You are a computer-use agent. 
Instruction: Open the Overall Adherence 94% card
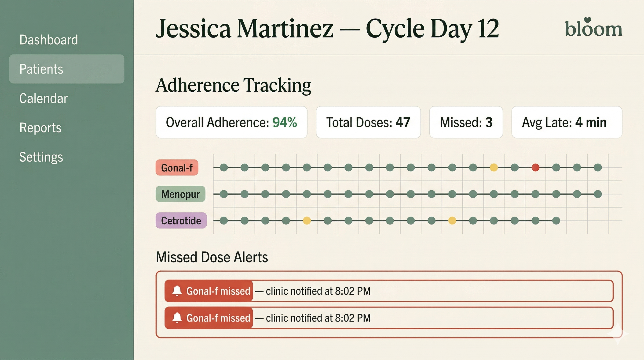tap(231, 122)
